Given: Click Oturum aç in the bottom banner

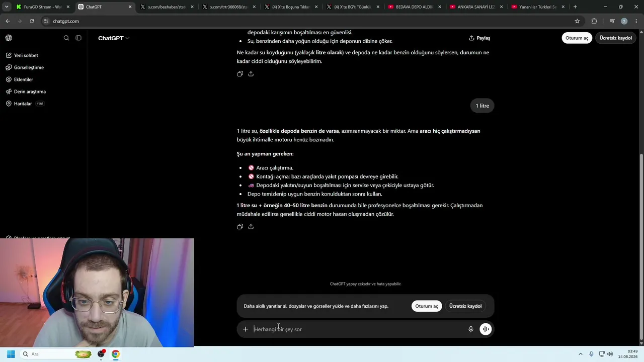Looking at the screenshot, I should point(427,306).
